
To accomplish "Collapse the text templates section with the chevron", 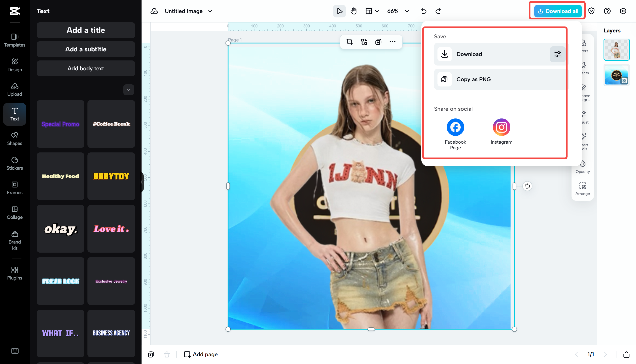I will pyautogui.click(x=128, y=90).
